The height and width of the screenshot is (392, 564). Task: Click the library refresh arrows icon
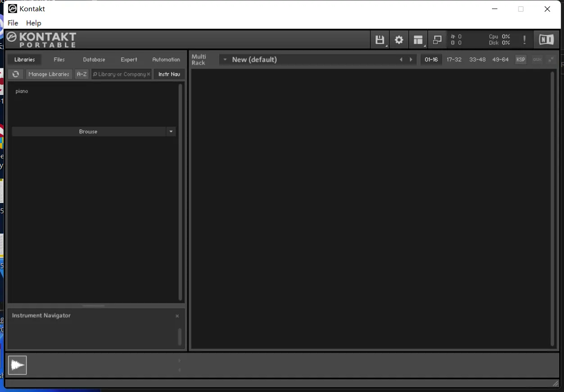[16, 74]
